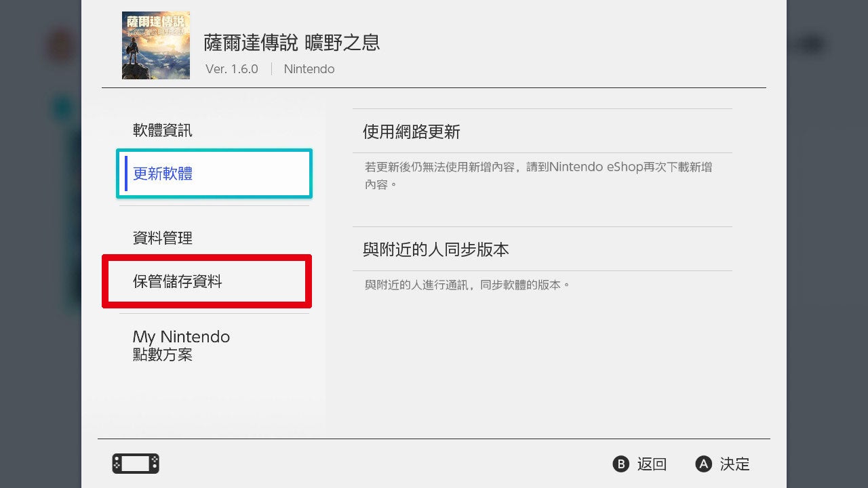This screenshot has width=868, height=488.
Task: Click the handheld console controller icon
Action: pyautogui.click(x=136, y=464)
